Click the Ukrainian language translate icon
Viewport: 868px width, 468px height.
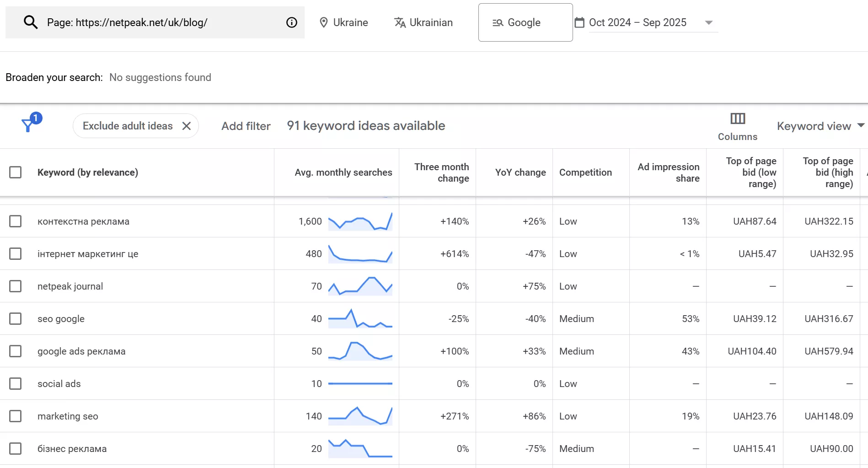400,22
